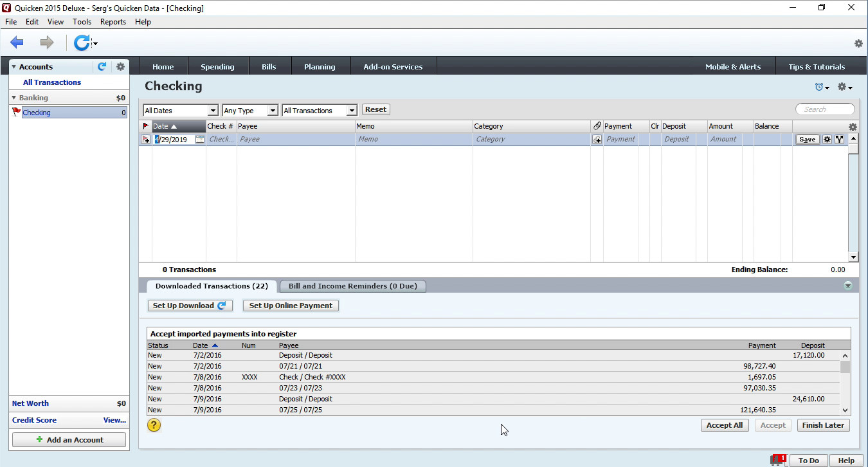Click Accept All button
Image resolution: width=868 pixels, height=467 pixels.
point(725,425)
